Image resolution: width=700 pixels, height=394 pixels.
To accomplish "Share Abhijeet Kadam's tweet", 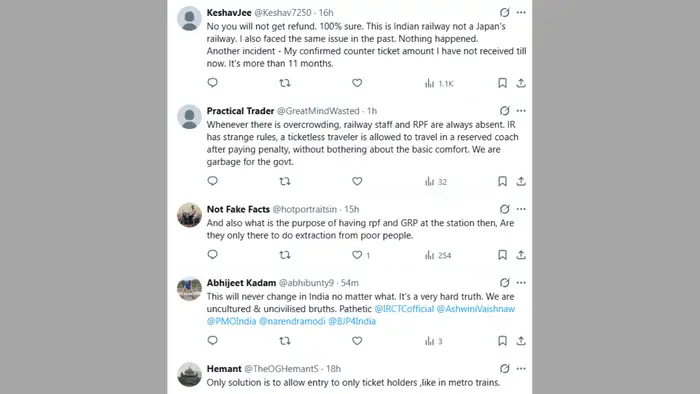I will click(521, 341).
